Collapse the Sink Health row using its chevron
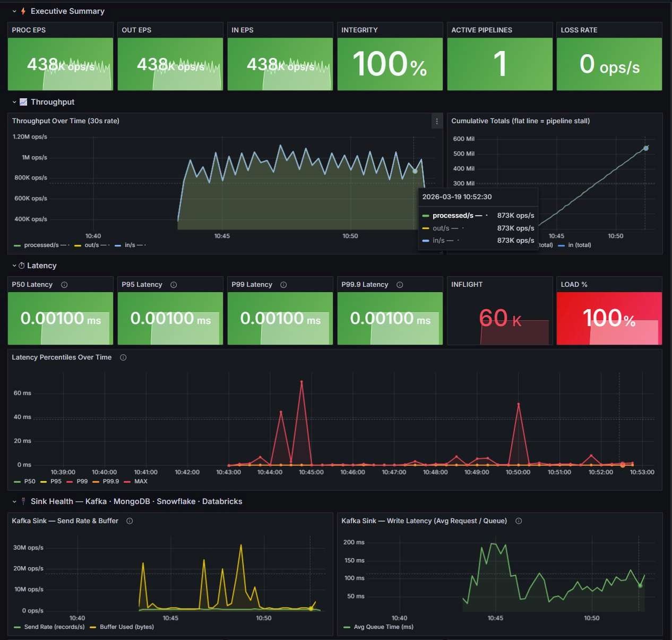This screenshot has width=672, height=640. point(14,501)
